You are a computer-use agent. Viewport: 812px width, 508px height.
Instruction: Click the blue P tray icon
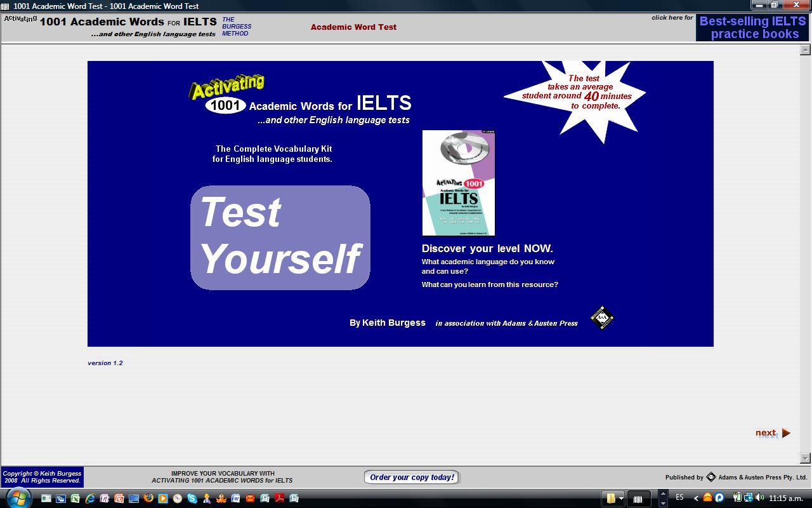(x=719, y=498)
